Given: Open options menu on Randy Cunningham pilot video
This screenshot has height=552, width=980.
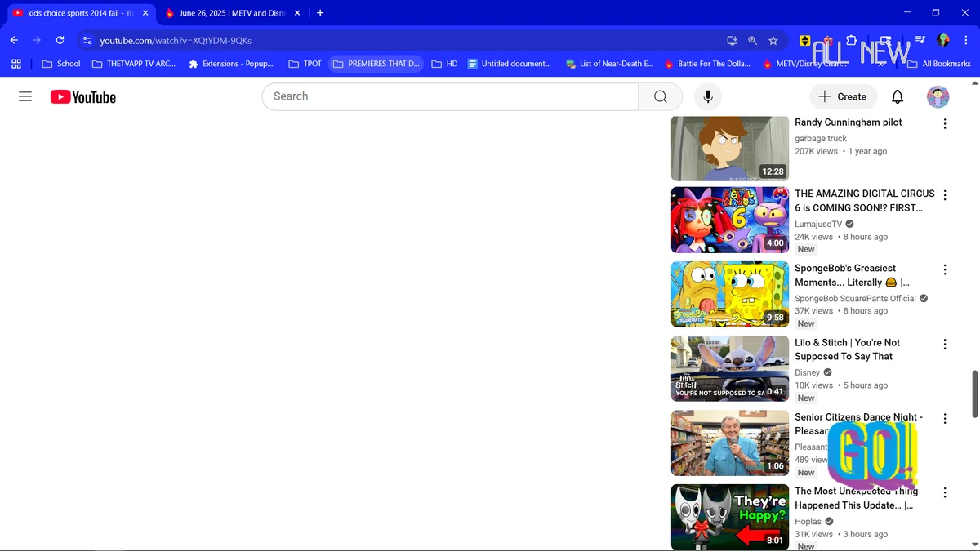Looking at the screenshot, I should coord(945,123).
